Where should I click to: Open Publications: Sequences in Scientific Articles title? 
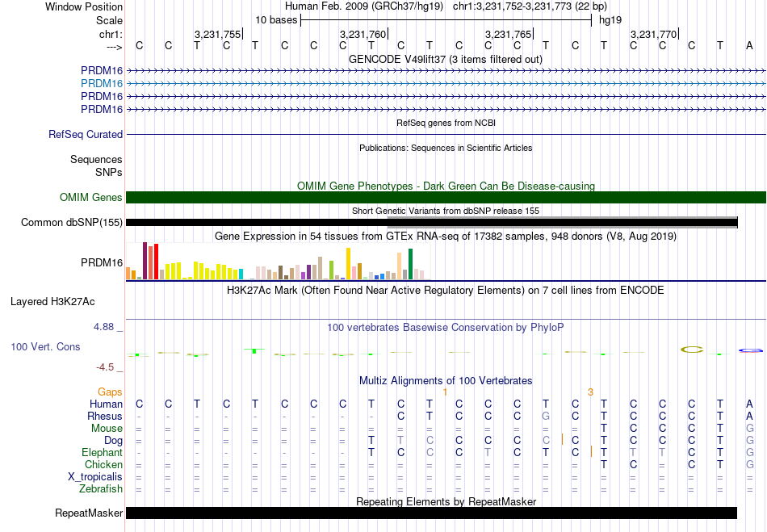click(x=446, y=148)
